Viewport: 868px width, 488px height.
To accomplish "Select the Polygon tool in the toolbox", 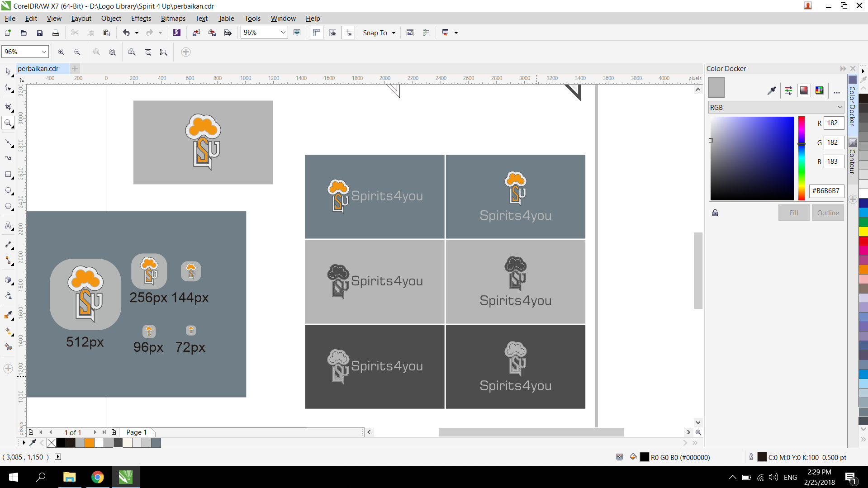I will tap(8, 206).
